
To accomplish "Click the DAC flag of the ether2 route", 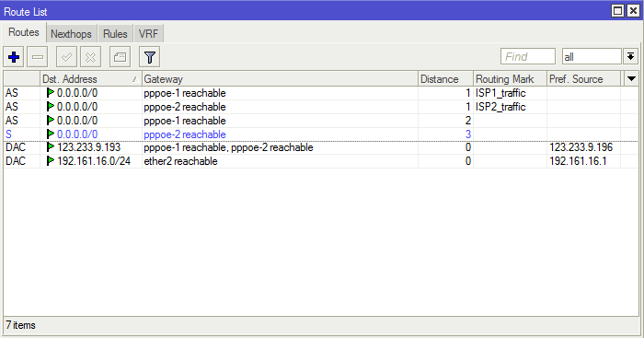I will coord(16,161).
